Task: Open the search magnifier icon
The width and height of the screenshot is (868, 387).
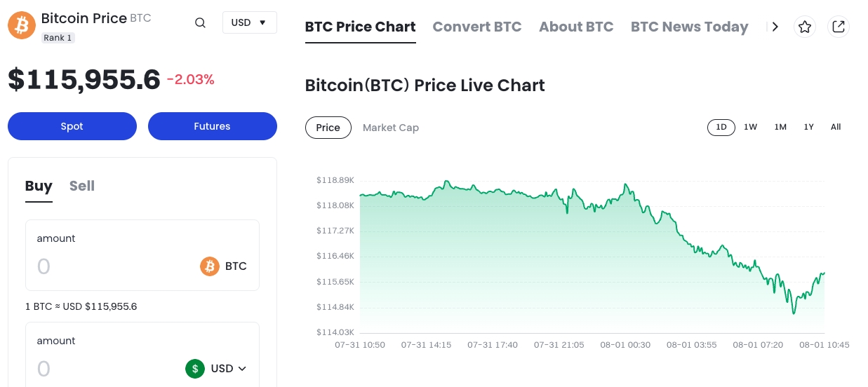Action: click(200, 22)
